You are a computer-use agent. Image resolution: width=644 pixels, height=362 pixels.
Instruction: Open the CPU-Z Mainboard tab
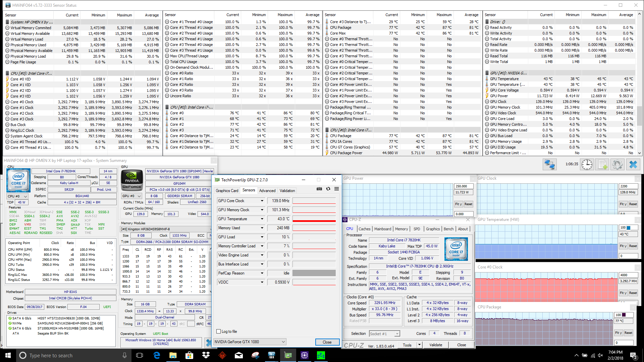click(x=382, y=229)
